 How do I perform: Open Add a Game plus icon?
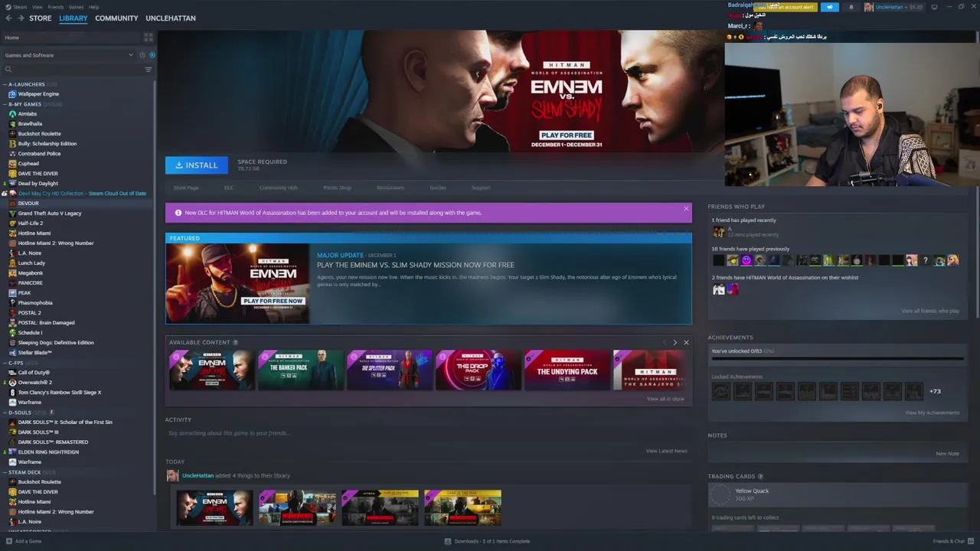(x=8, y=541)
